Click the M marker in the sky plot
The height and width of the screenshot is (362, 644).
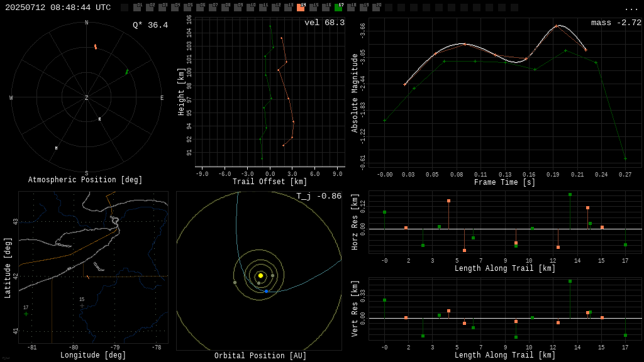click(x=56, y=148)
